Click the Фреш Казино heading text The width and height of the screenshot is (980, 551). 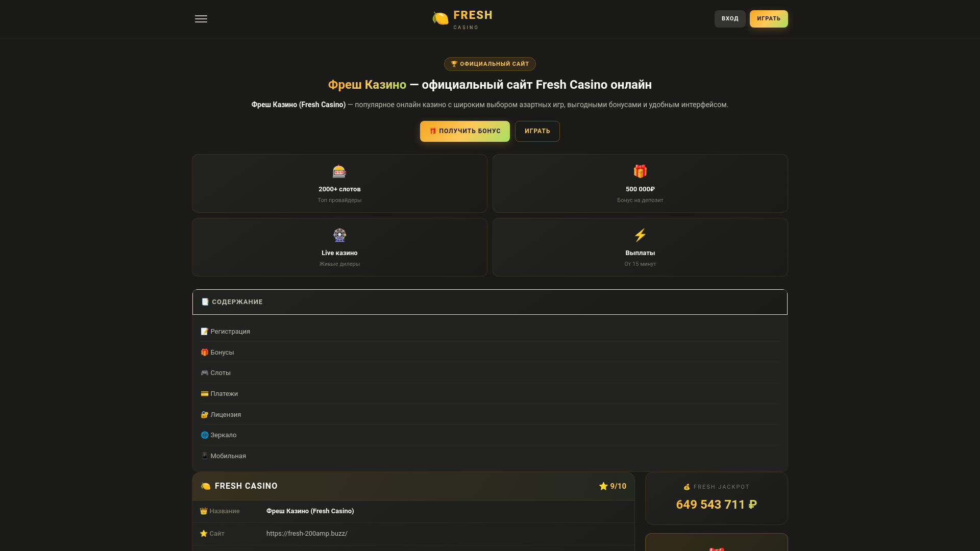click(x=367, y=85)
